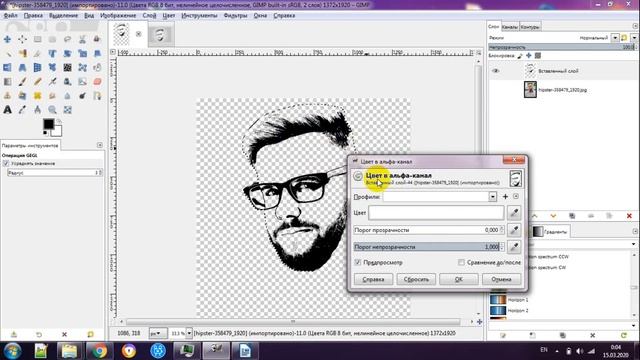Select the Fuzzy Select wand tool

click(x=7, y=53)
